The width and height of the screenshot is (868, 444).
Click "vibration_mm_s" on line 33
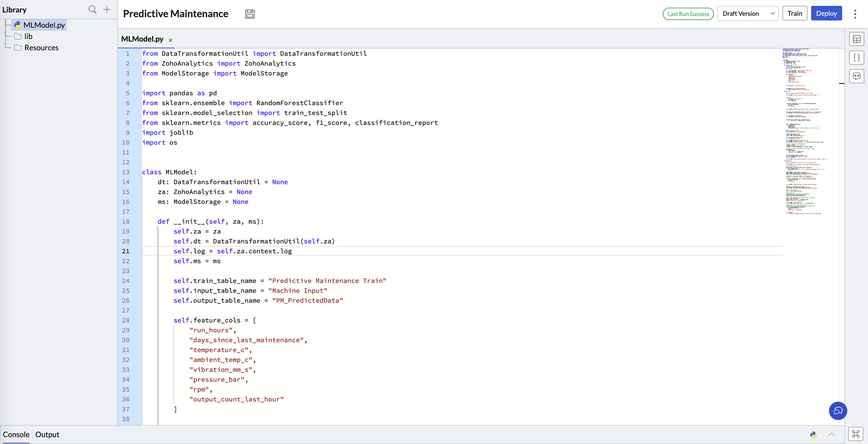(x=221, y=370)
